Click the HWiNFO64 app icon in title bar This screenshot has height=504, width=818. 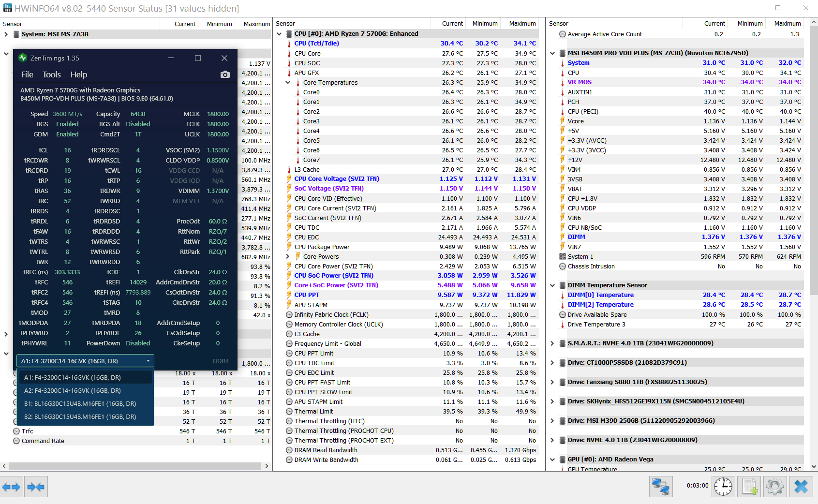(x=7, y=8)
